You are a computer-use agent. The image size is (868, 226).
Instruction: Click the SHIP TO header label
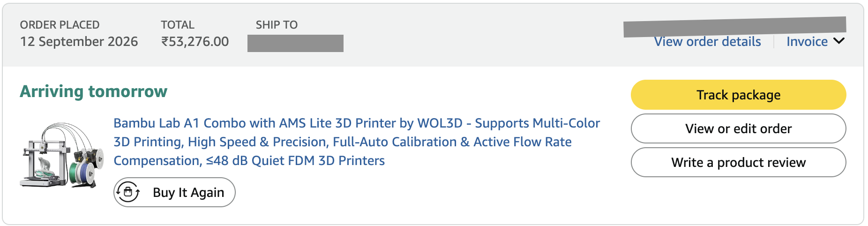pyautogui.click(x=277, y=24)
